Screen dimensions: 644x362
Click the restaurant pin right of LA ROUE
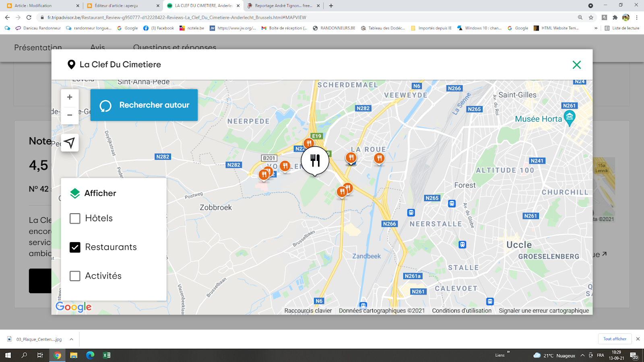click(x=379, y=158)
